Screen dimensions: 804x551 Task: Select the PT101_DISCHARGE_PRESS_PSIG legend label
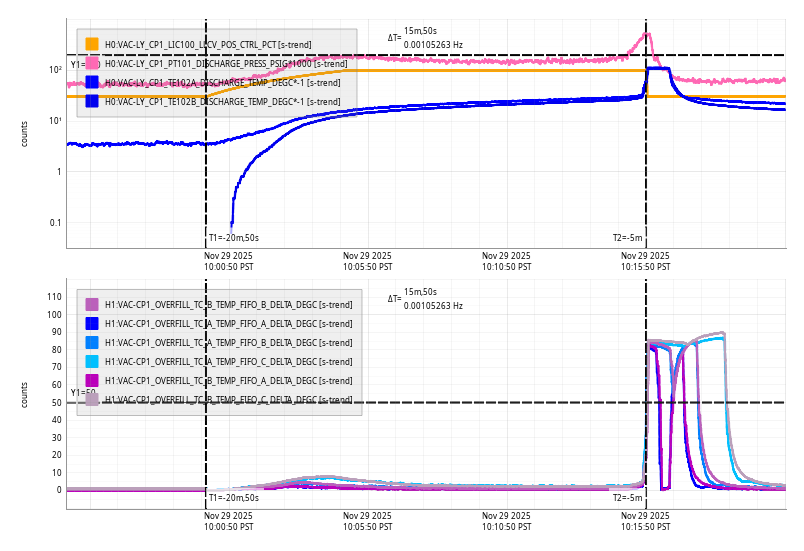pyautogui.click(x=208, y=63)
